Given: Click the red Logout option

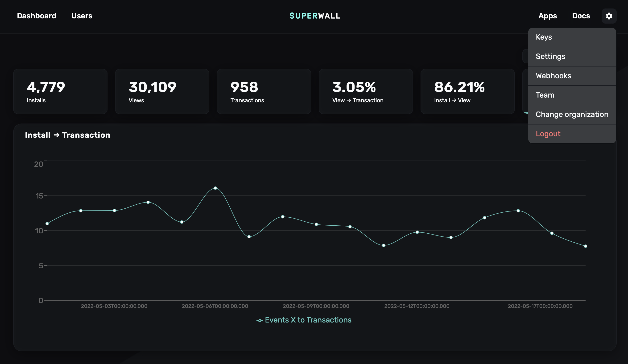Looking at the screenshot, I should pos(548,134).
